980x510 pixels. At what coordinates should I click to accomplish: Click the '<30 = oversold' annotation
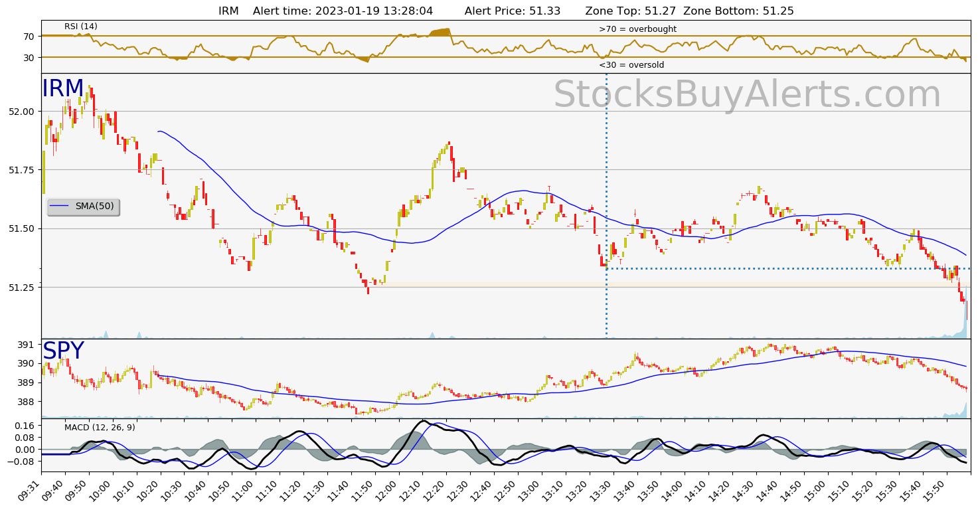pyautogui.click(x=631, y=65)
